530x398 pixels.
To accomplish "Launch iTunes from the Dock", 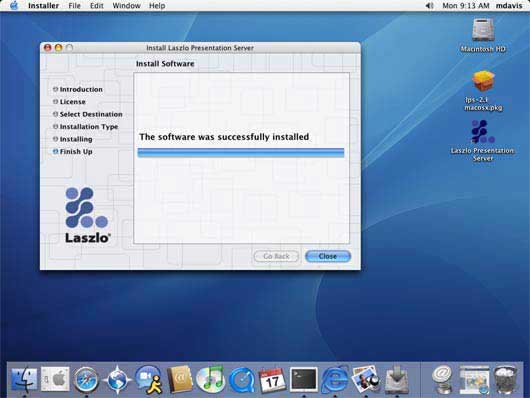I will [x=210, y=380].
